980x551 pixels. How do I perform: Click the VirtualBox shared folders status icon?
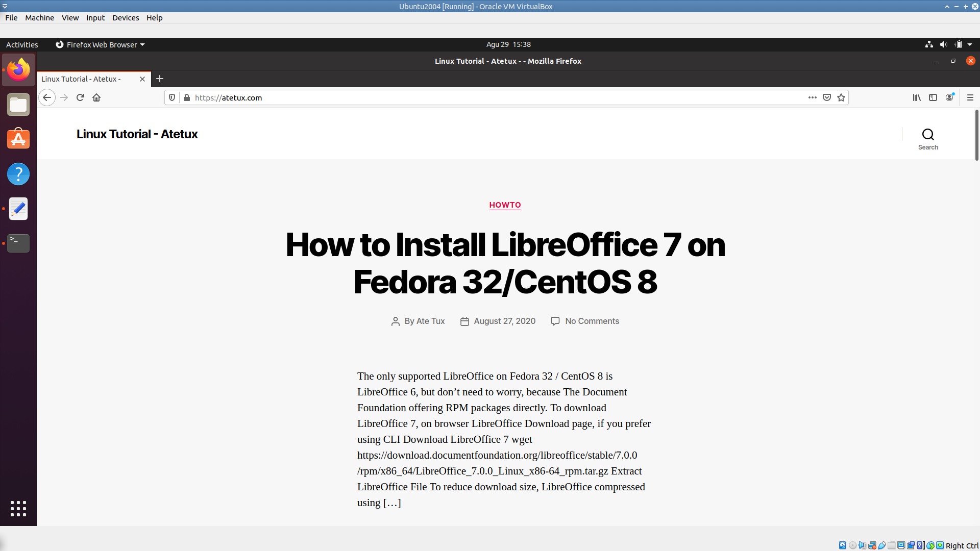pos(892,545)
